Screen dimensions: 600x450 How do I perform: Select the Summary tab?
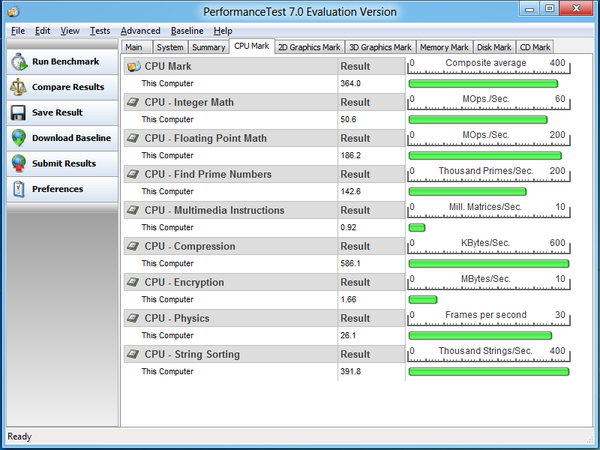(x=208, y=47)
